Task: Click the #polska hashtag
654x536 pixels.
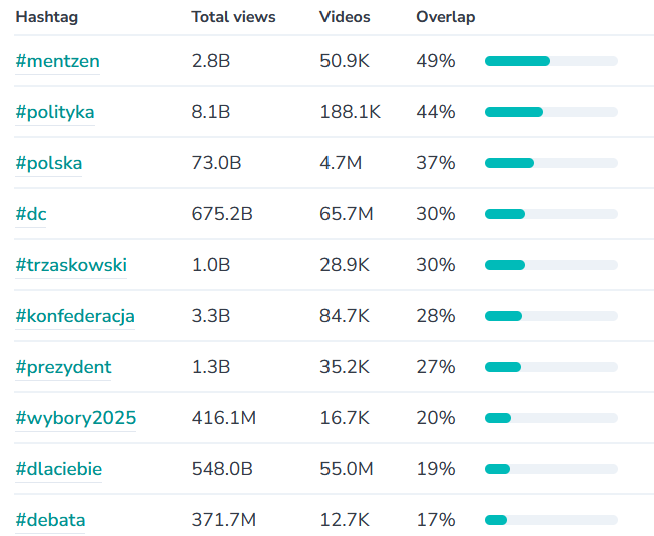Action: click(x=49, y=163)
